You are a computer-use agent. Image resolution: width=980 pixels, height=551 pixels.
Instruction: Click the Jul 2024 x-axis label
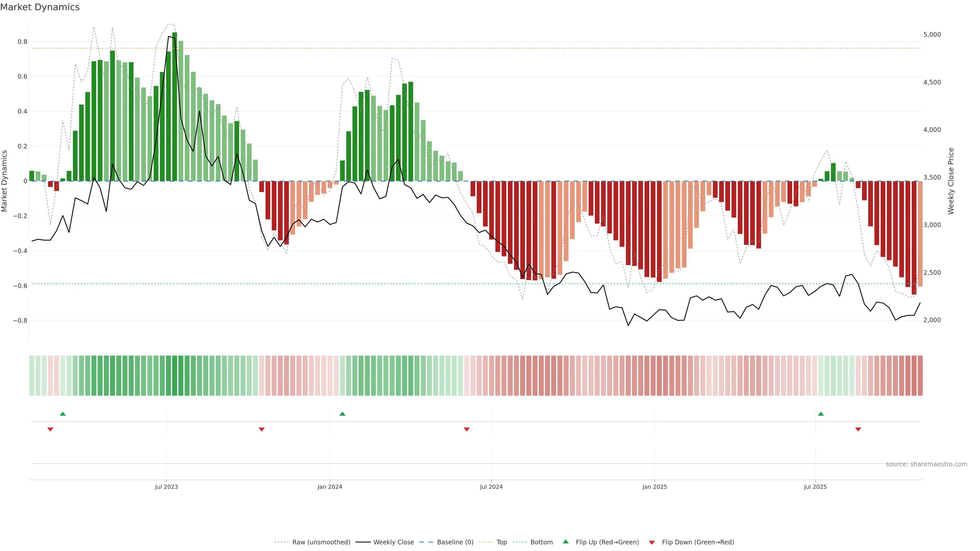point(491,487)
